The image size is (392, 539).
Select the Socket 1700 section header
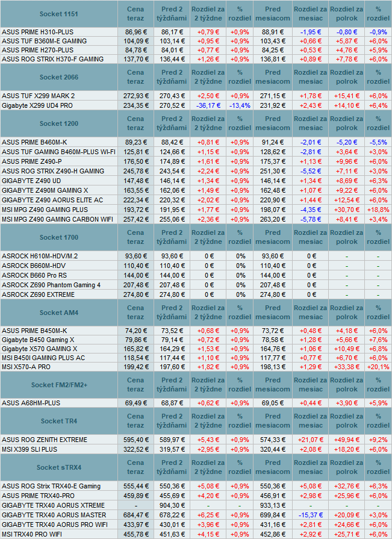[x=59, y=237]
